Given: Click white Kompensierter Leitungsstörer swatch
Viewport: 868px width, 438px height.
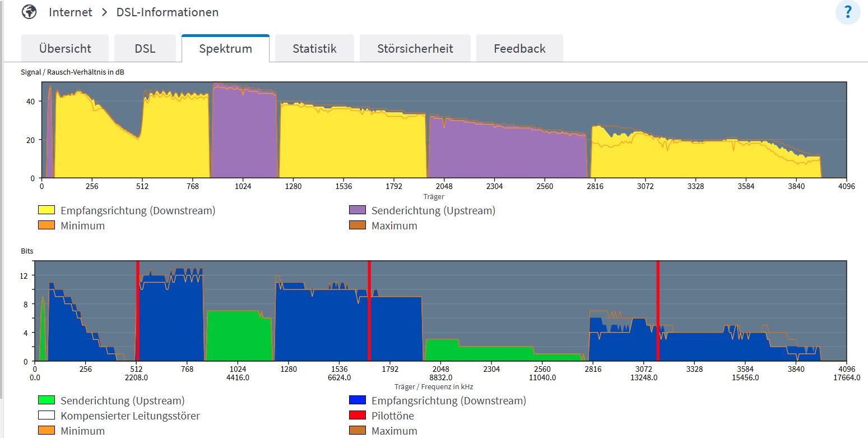Looking at the screenshot, I should coord(47,416).
